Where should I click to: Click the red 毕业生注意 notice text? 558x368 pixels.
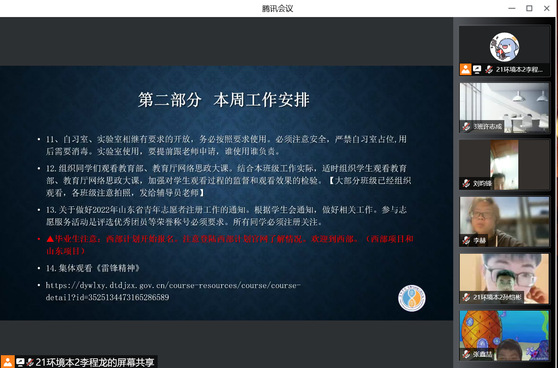click(x=230, y=245)
